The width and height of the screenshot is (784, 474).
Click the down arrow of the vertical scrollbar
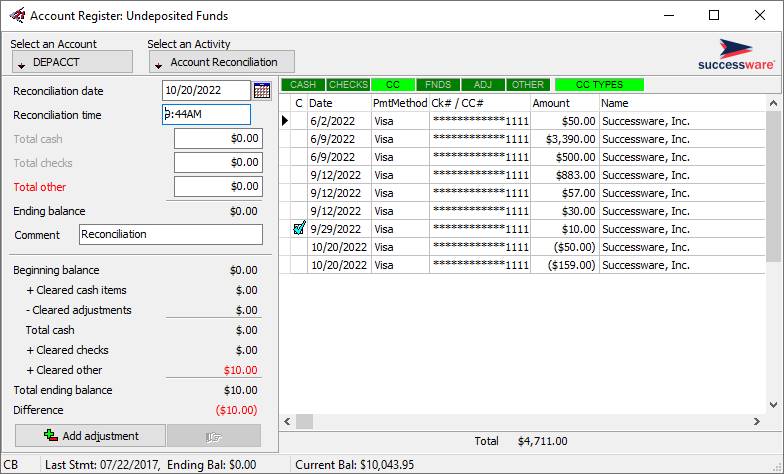tap(774, 404)
